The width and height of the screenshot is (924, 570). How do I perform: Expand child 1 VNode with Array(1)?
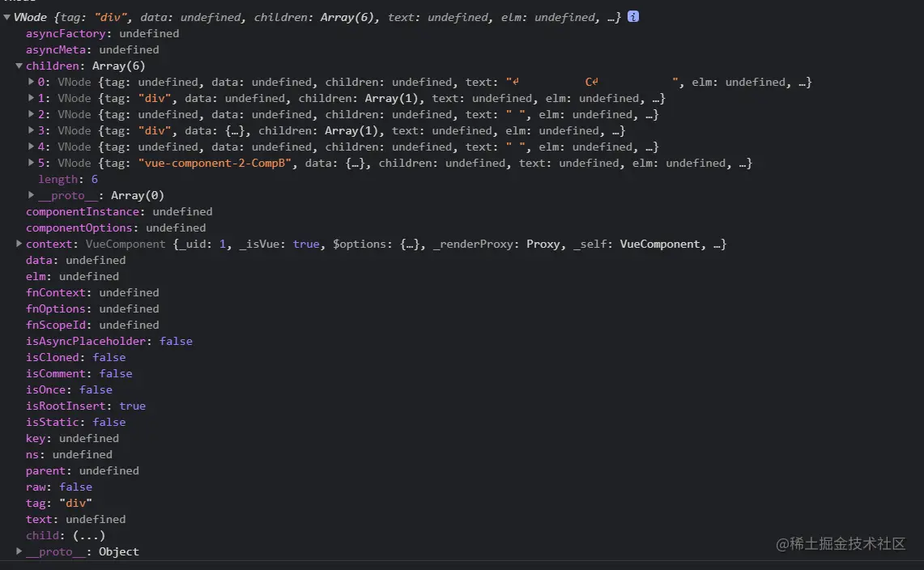pyautogui.click(x=32, y=98)
